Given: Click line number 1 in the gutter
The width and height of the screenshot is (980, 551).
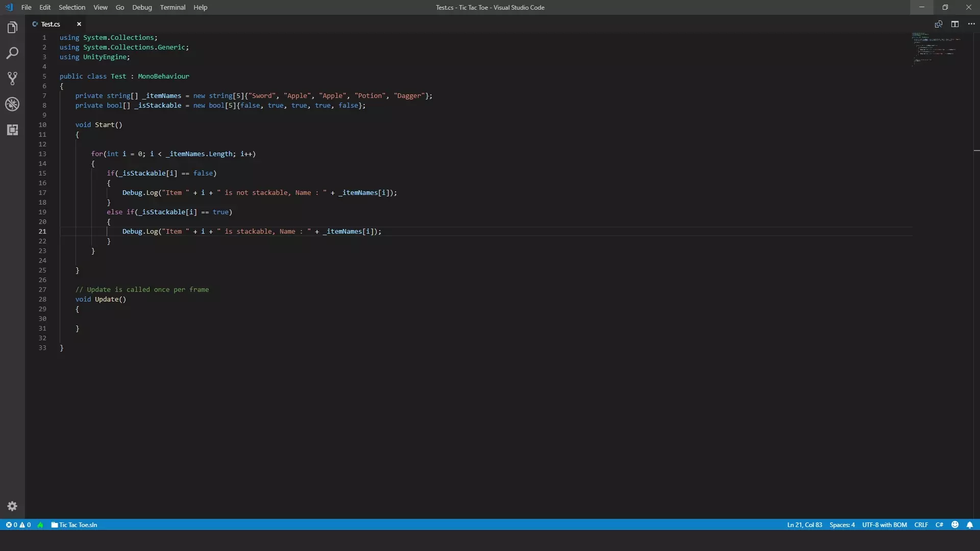Looking at the screenshot, I should (x=44, y=37).
